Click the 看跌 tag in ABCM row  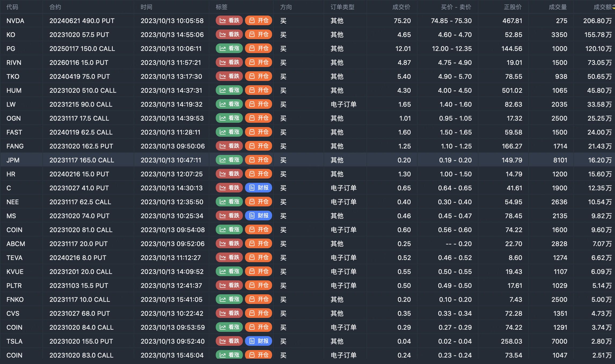coord(229,243)
